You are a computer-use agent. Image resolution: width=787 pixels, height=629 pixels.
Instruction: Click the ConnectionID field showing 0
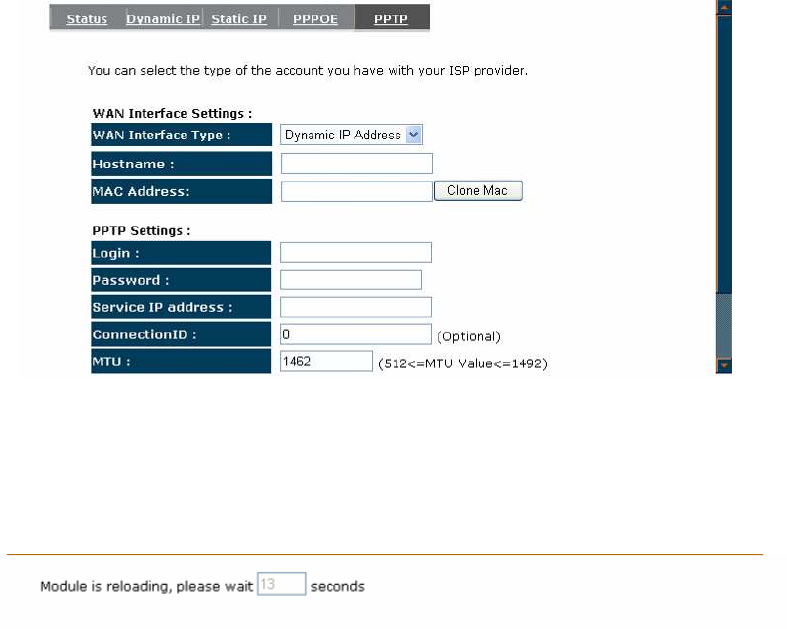click(x=355, y=334)
